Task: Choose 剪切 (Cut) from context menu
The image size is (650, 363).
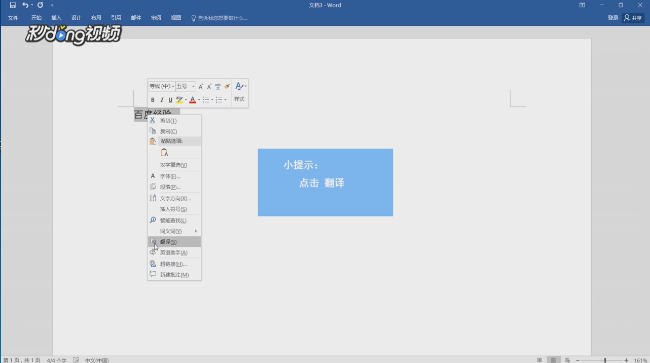Action: pos(175,121)
